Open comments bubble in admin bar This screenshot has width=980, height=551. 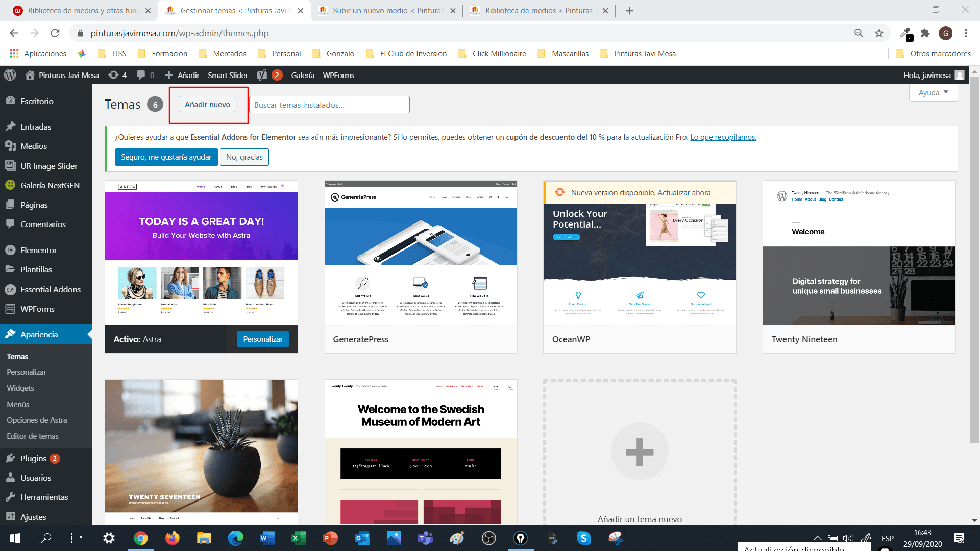[x=145, y=75]
